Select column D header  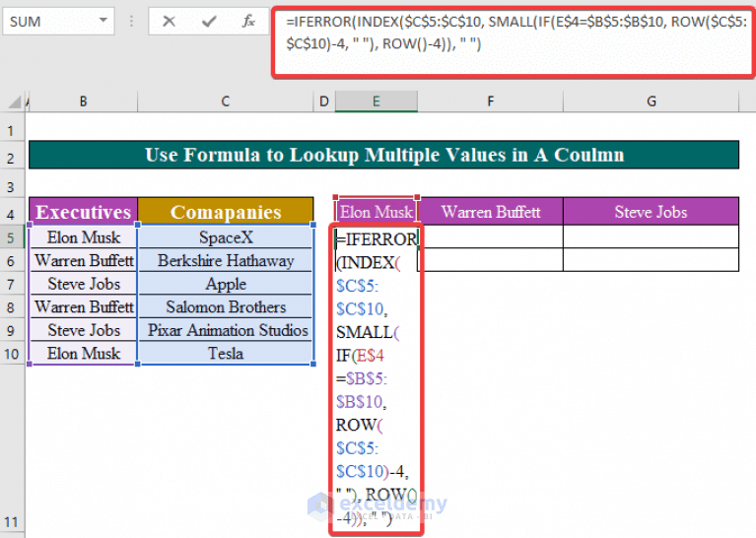pos(324,101)
